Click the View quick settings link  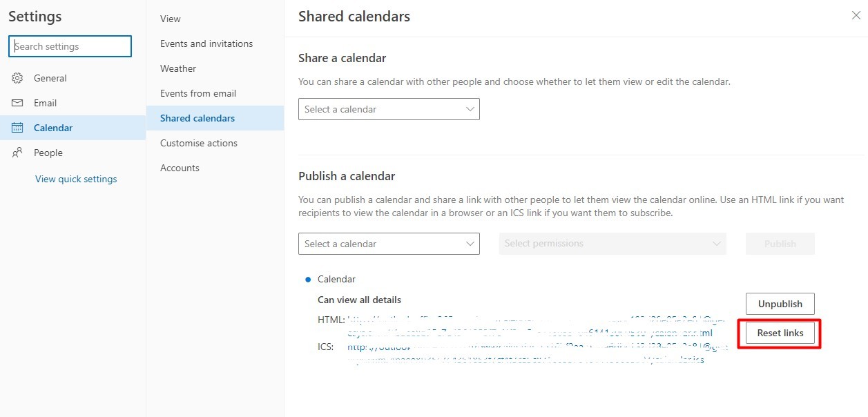(x=76, y=179)
